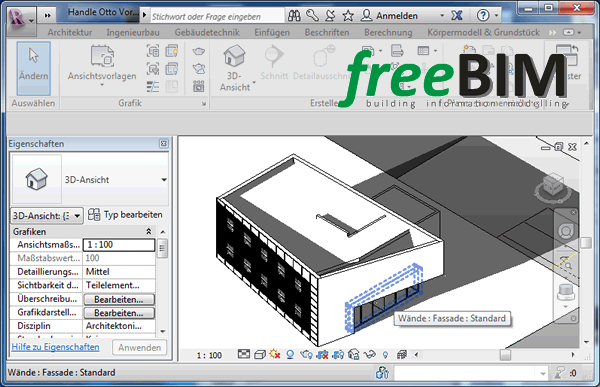Click Bearbeiten button for Grafikdarstellung

(119, 313)
